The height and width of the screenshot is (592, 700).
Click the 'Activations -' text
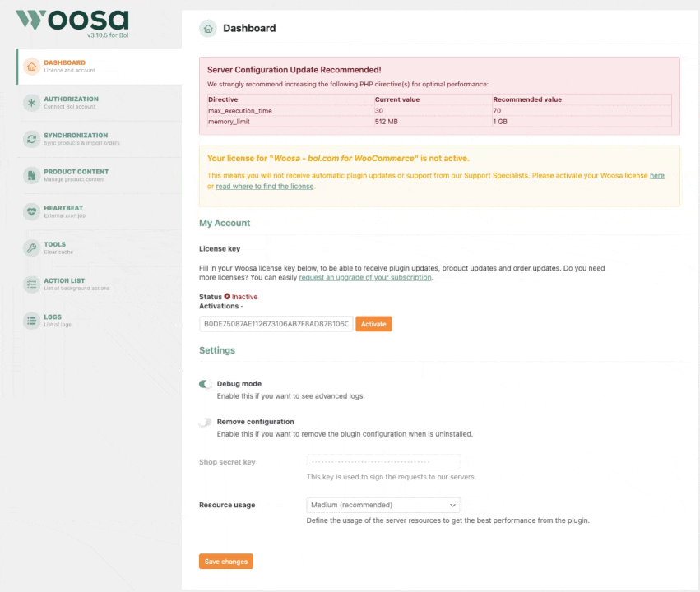click(221, 306)
